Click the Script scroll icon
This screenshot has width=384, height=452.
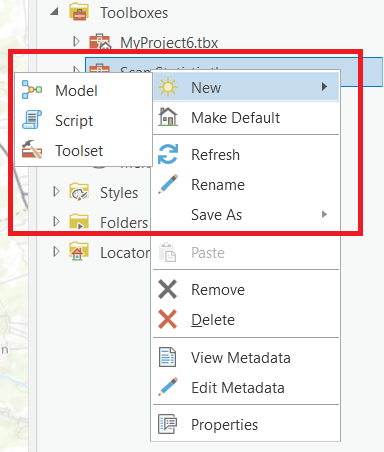tap(32, 120)
